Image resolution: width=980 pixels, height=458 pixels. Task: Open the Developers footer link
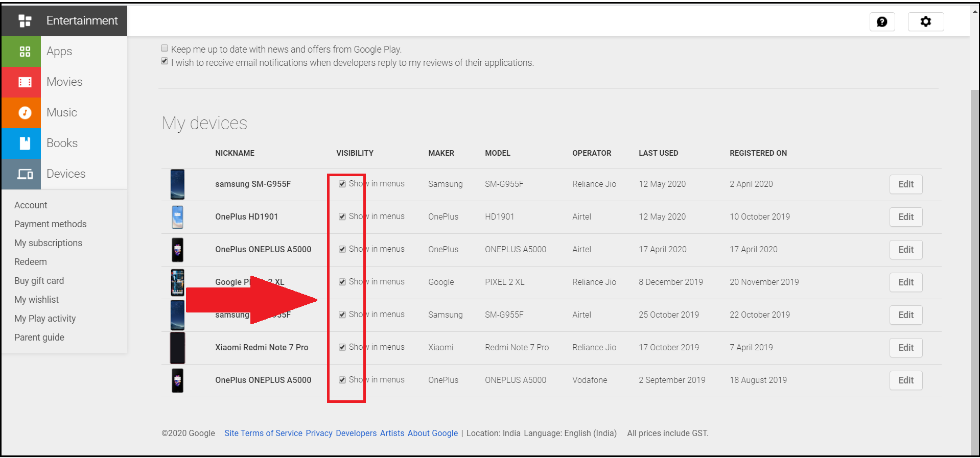356,433
